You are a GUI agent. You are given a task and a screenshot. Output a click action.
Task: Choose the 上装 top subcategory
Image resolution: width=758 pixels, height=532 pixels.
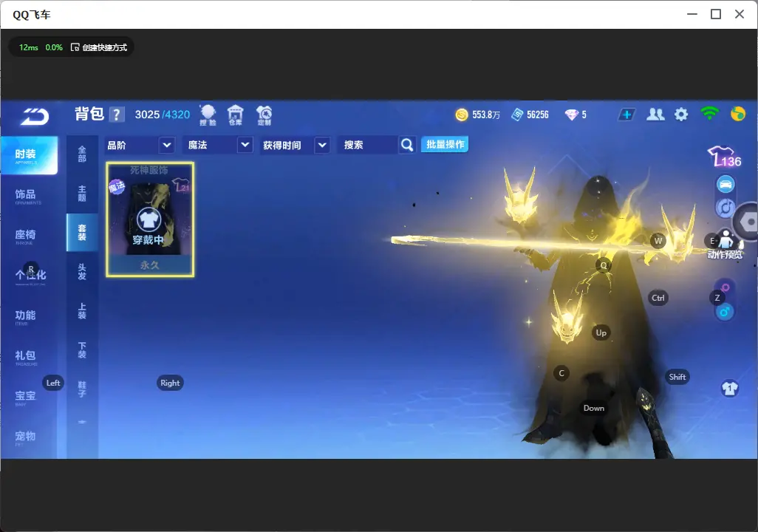click(x=82, y=311)
